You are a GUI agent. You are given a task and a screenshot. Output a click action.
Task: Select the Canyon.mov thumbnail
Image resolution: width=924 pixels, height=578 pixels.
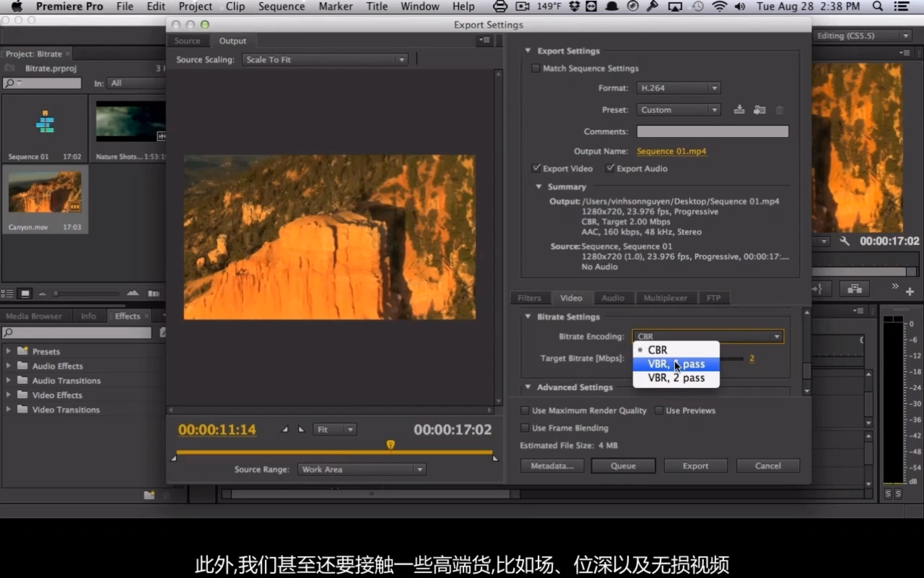tap(45, 193)
